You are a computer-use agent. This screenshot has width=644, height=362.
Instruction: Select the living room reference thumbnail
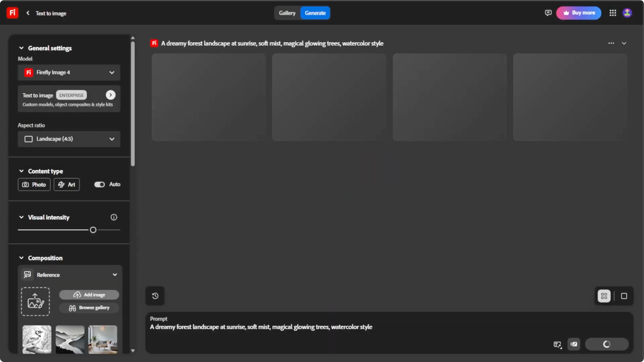pyautogui.click(x=103, y=339)
